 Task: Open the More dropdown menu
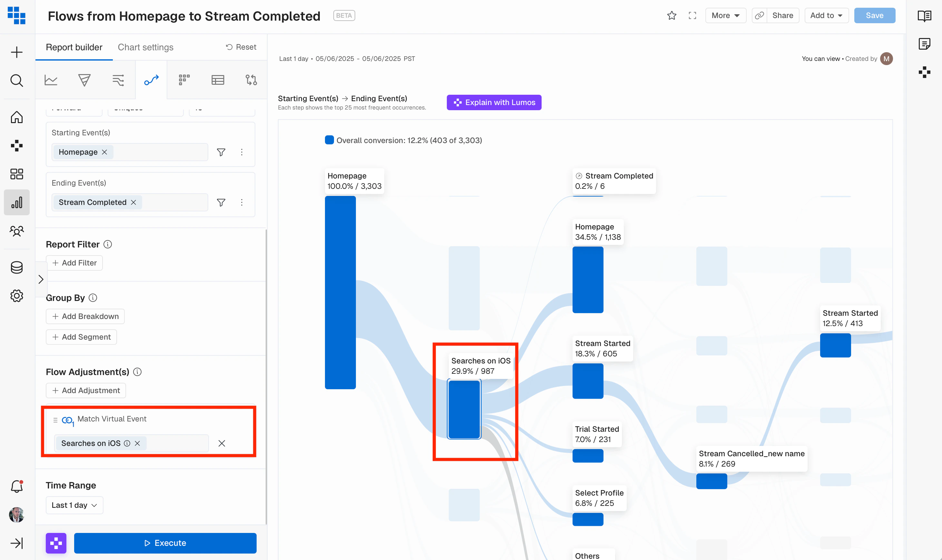tap(725, 15)
